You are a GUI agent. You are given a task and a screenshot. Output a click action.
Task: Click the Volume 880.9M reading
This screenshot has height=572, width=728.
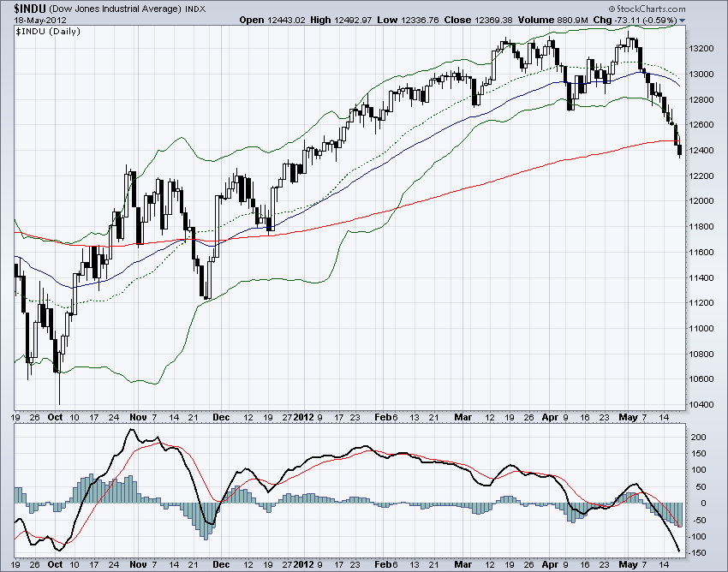553,20
